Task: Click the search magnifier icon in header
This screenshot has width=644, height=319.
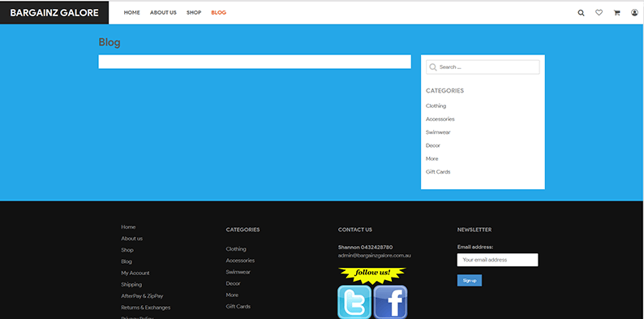Action: click(581, 13)
